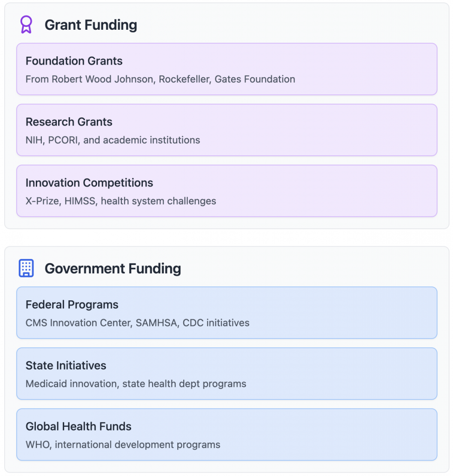453x476 pixels.
Task: Click the Grant Funding section heading
Action: click(91, 25)
